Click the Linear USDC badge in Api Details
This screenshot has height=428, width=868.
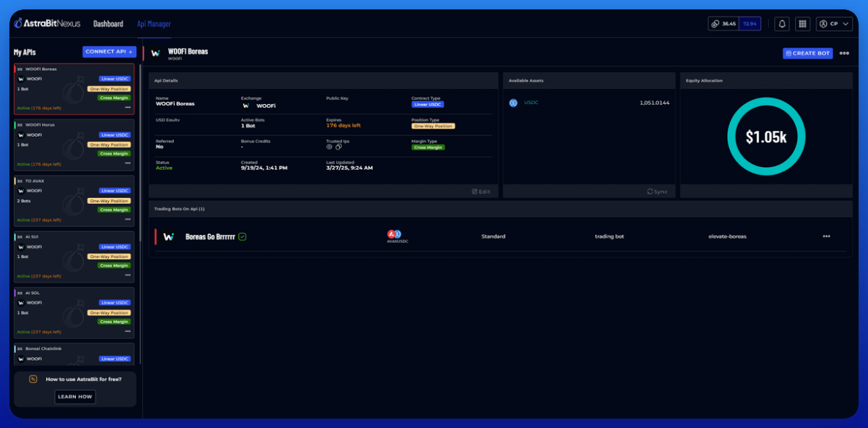[x=427, y=105]
